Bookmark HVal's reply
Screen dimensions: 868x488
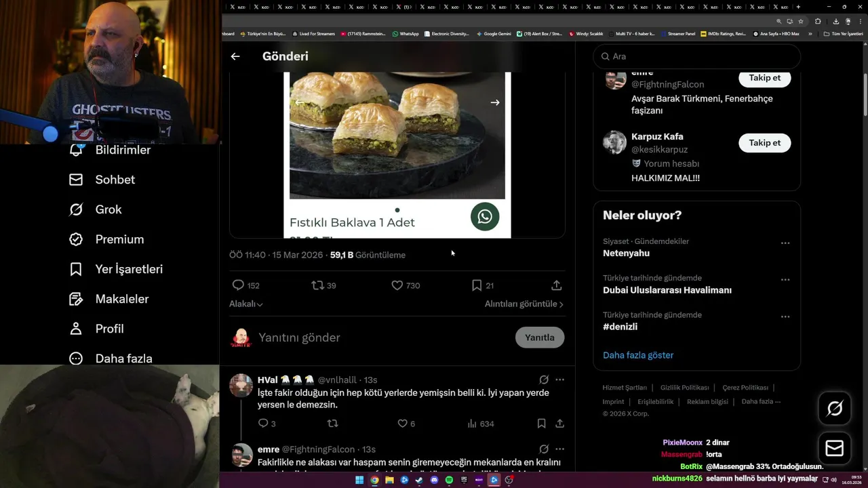point(541,423)
